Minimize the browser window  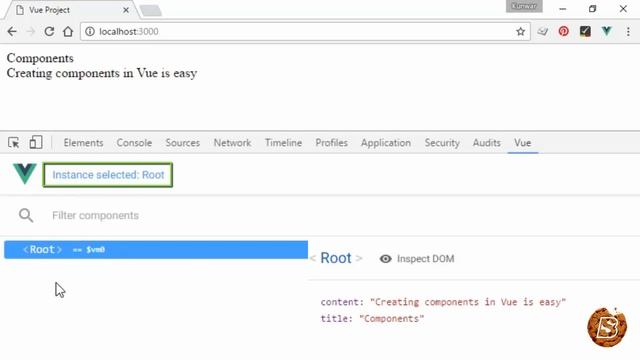pyautogui.click(x=563, y=9)
